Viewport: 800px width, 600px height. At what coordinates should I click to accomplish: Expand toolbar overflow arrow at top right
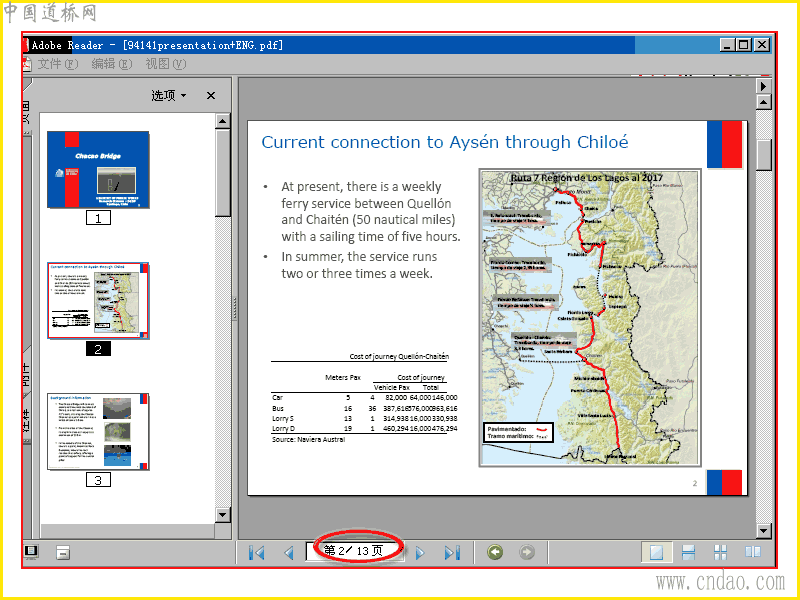click(763, 86)
